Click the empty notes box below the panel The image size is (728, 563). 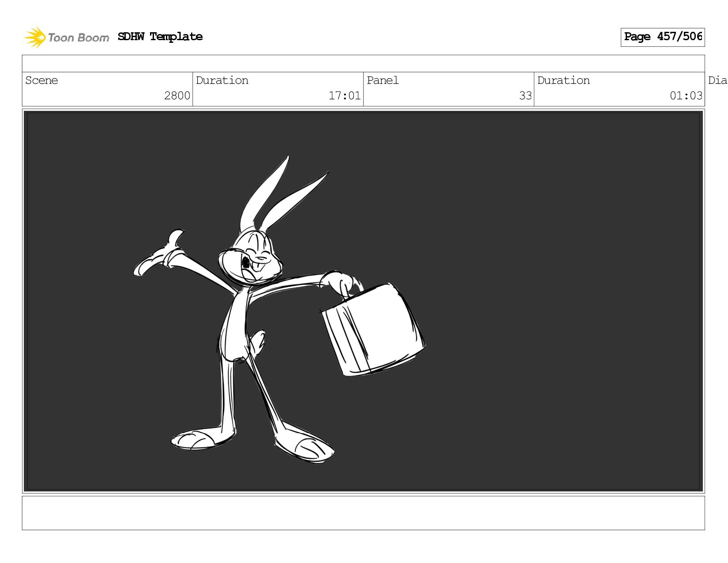pos(364,513)
